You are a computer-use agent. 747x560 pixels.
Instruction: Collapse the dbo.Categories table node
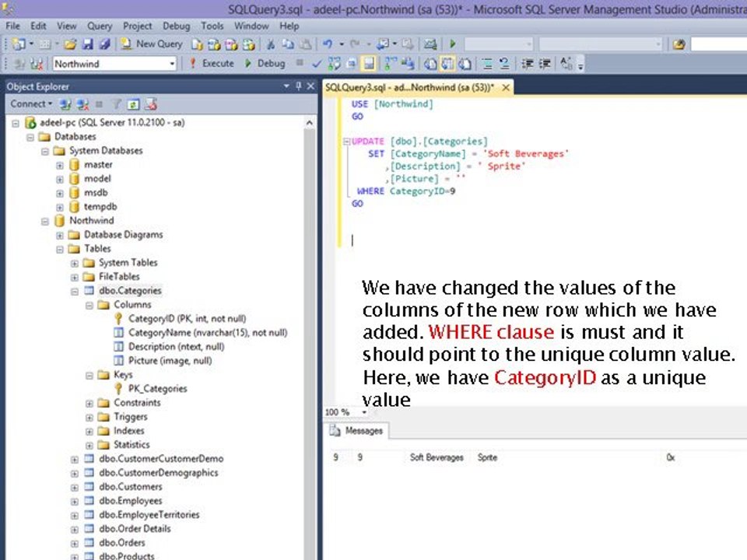pos(75,292)
